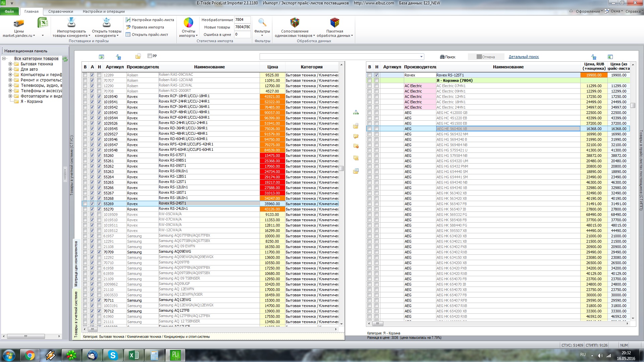Click stacked windows icon between tables

click(x=356, y=171)
